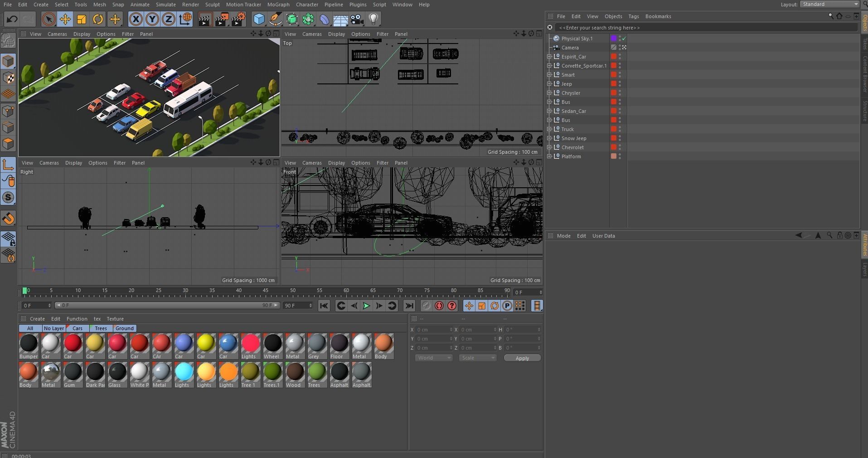Toggle autokeying

tap(439, 306)
